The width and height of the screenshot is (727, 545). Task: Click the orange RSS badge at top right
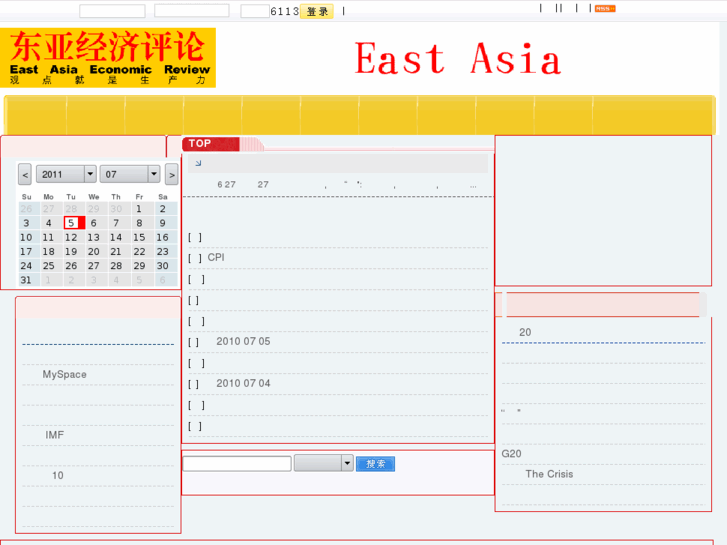coord(604,9)
